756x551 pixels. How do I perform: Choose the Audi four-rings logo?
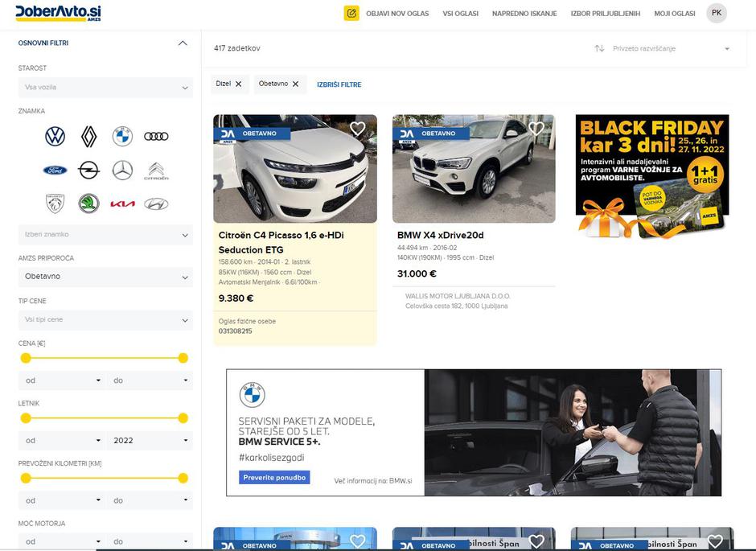(156, 137)
